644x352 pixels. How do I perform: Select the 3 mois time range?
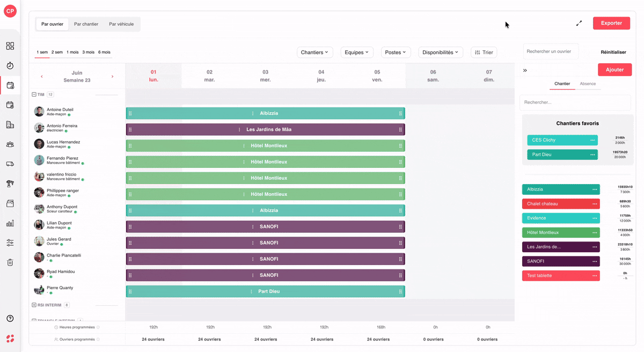click(88, 52)
